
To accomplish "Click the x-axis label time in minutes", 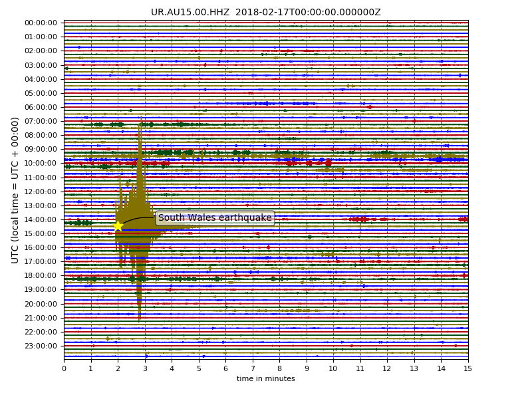I will pos(266,378).
